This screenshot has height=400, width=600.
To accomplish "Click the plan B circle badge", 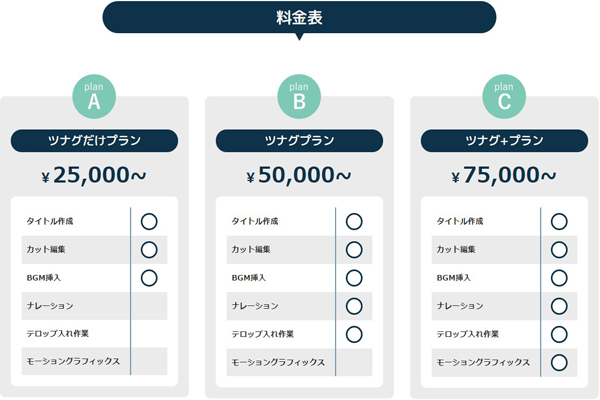I will point(299,97).
